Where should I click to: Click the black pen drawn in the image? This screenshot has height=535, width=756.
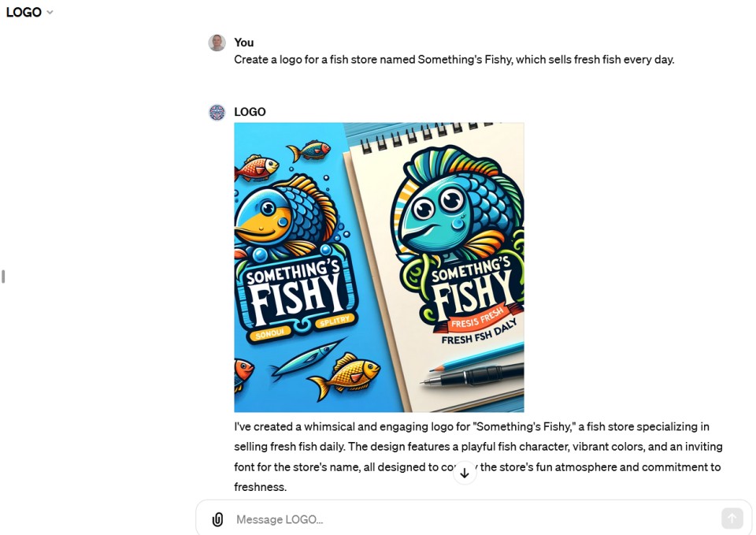coord(473,375)
